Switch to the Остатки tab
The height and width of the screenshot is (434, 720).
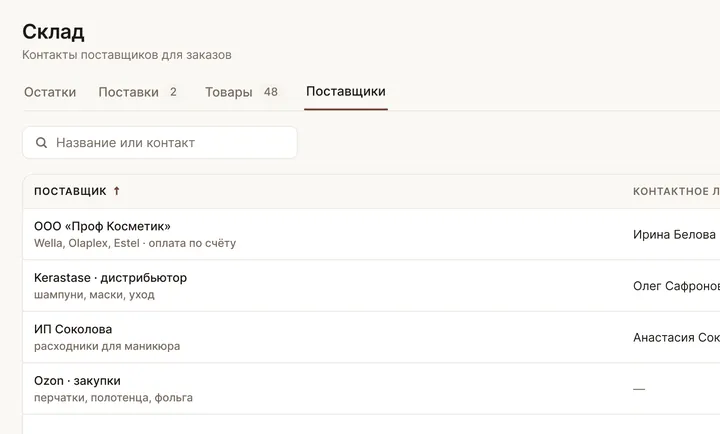pyautogui.click(x=50, y=92)
